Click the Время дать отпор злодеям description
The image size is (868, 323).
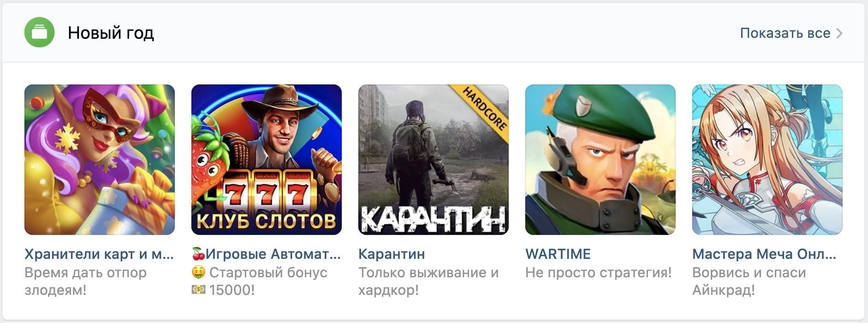(85, 281)
